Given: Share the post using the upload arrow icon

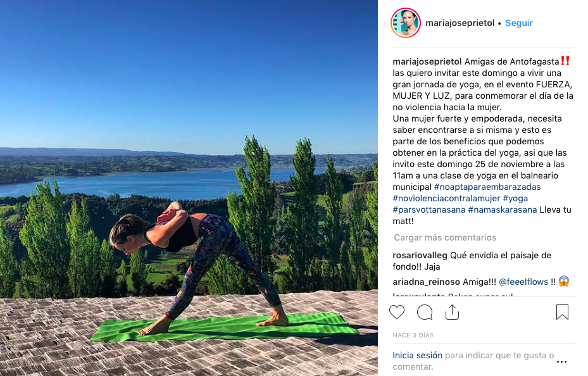Looking at the screenshot, I should coord(452,312).
